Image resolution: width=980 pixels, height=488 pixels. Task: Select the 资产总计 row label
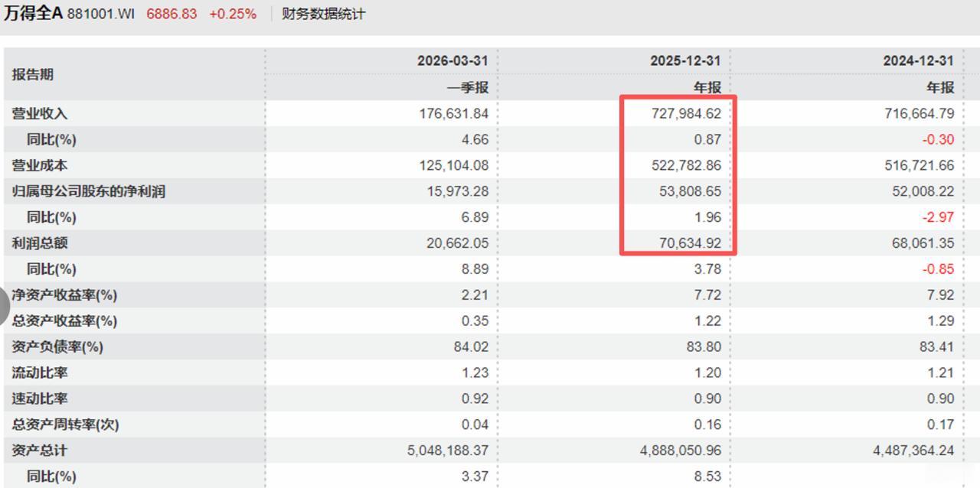40,451
